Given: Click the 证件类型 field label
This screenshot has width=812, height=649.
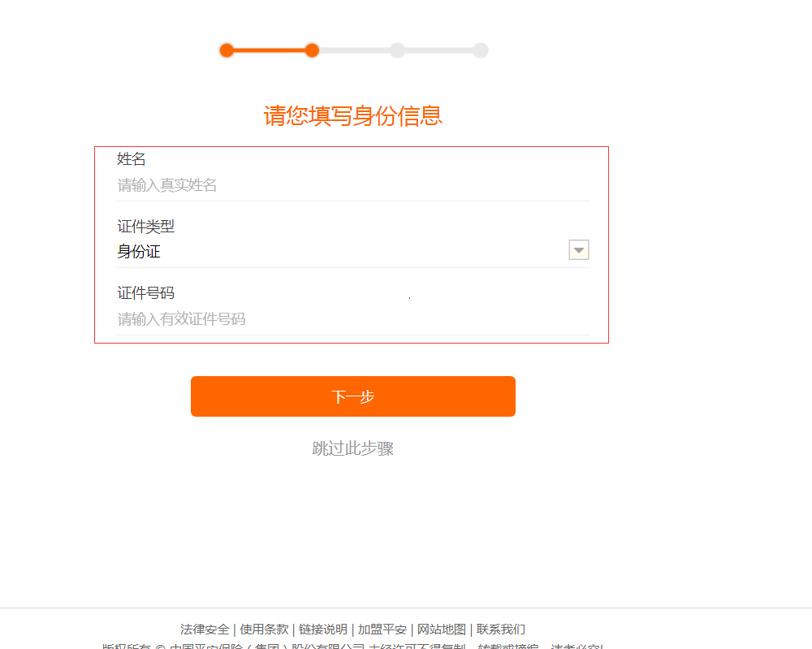Looking at the screenshot, I should point(146,227).
